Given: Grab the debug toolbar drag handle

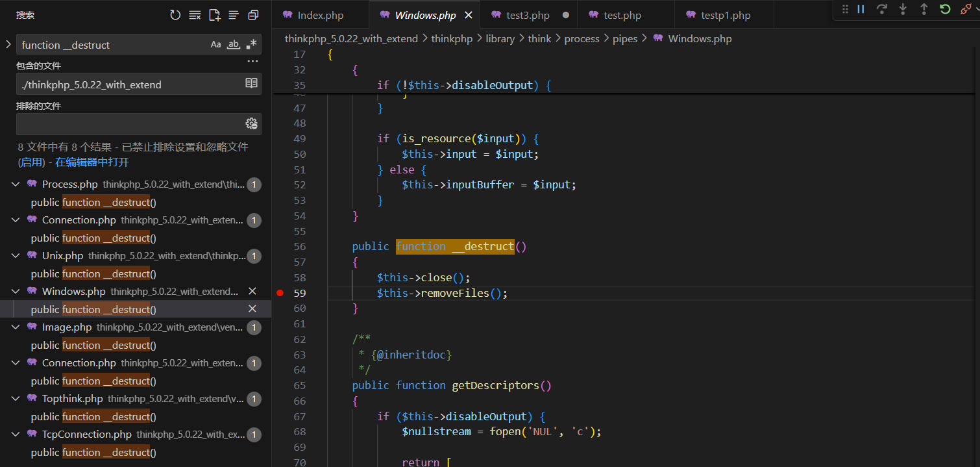Looking at the screenshot, I should [845, 9].
